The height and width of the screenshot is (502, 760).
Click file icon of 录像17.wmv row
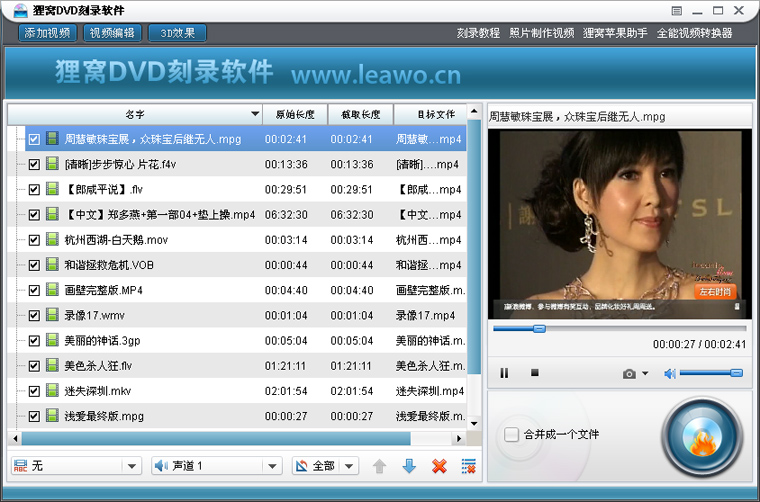[x=52, y=315]
